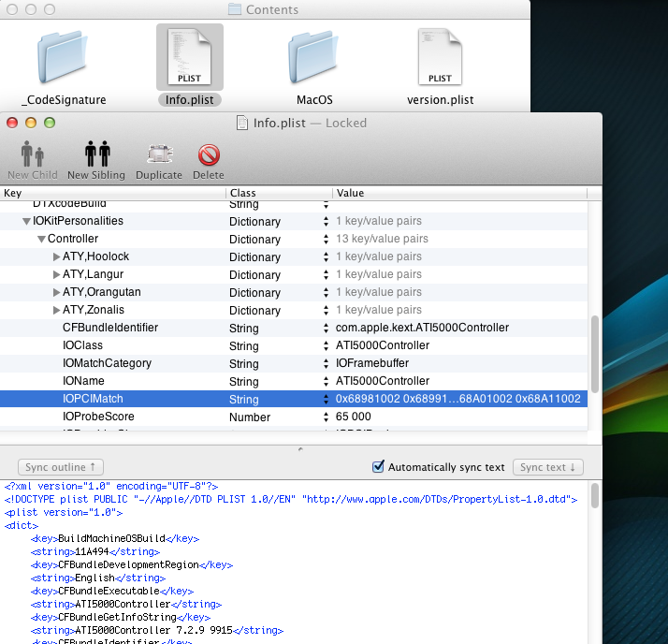Select the IOPCIMatch key
The image size is (668, 644).
tap(93, 399)
